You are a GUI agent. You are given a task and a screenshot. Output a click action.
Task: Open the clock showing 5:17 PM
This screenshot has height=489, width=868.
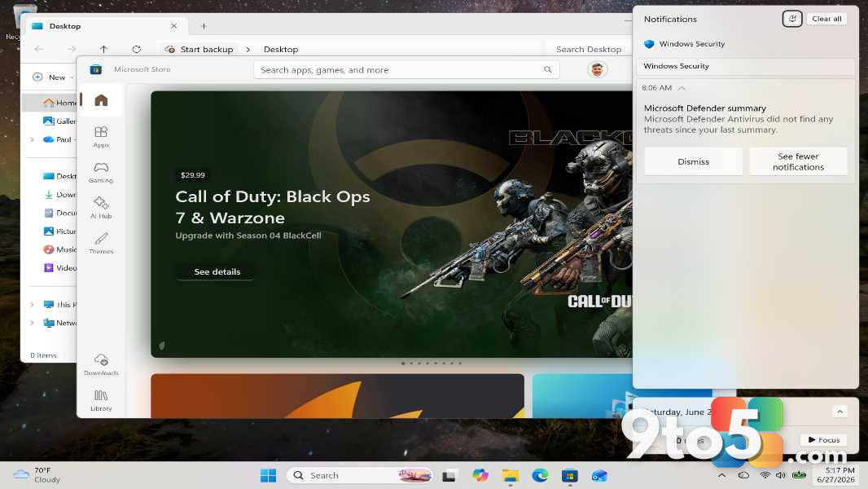pos(836,475)
